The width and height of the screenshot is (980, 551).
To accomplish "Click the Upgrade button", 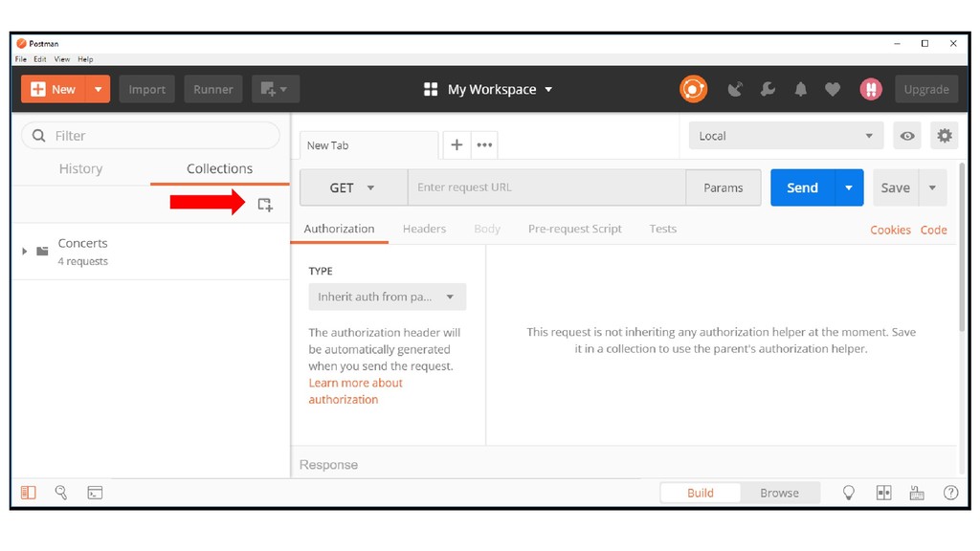I will (926, 89).
